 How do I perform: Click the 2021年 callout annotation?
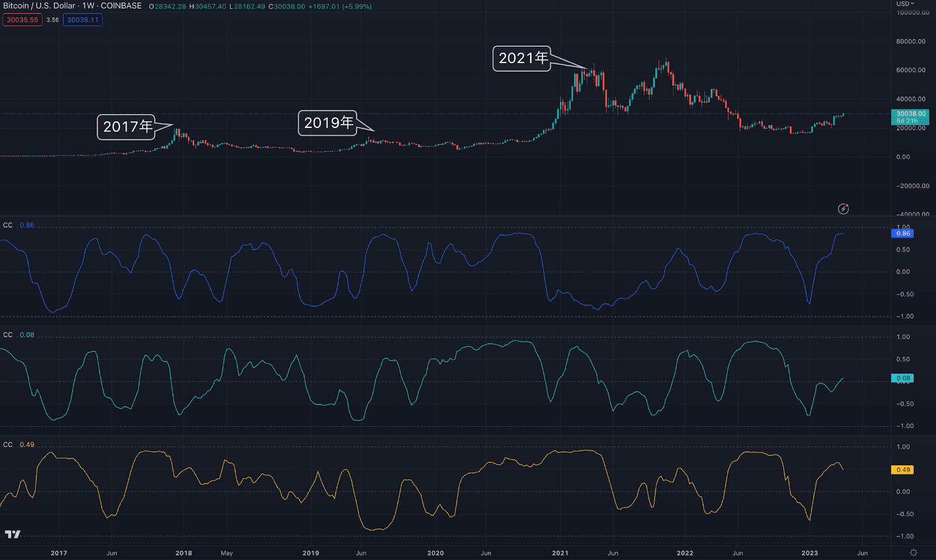[x=522, y=58]
